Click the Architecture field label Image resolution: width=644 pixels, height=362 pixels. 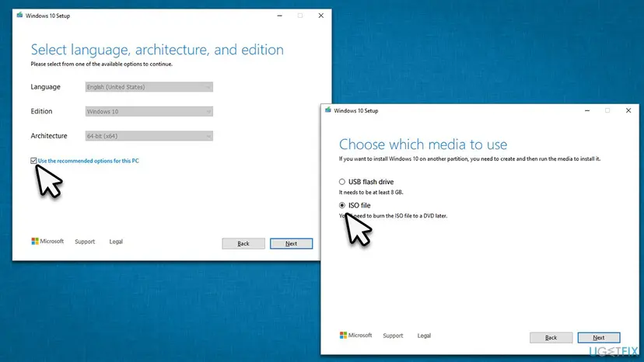(x=49, y=136)
